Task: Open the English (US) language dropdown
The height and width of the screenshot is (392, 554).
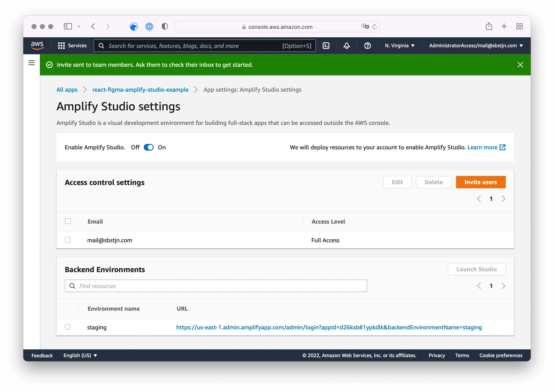Action: (x=80, y=355)
